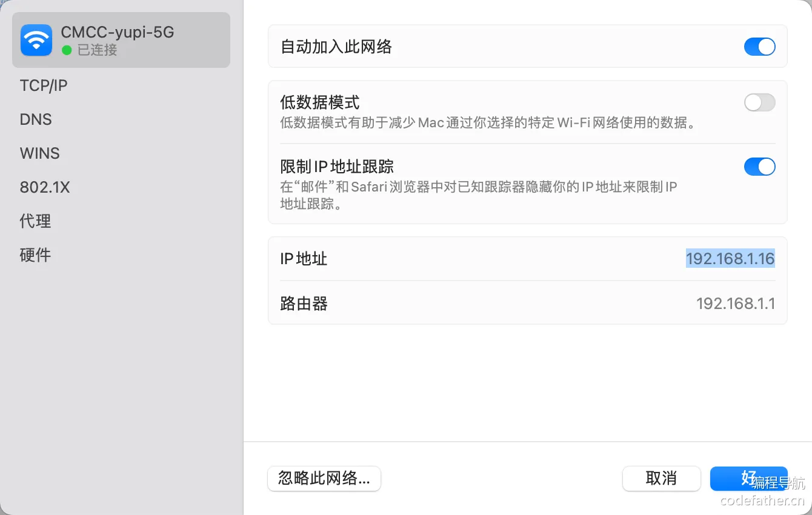Open the 代理 (proxy) section
Viewport: 812px width, 515px height.
35,221
